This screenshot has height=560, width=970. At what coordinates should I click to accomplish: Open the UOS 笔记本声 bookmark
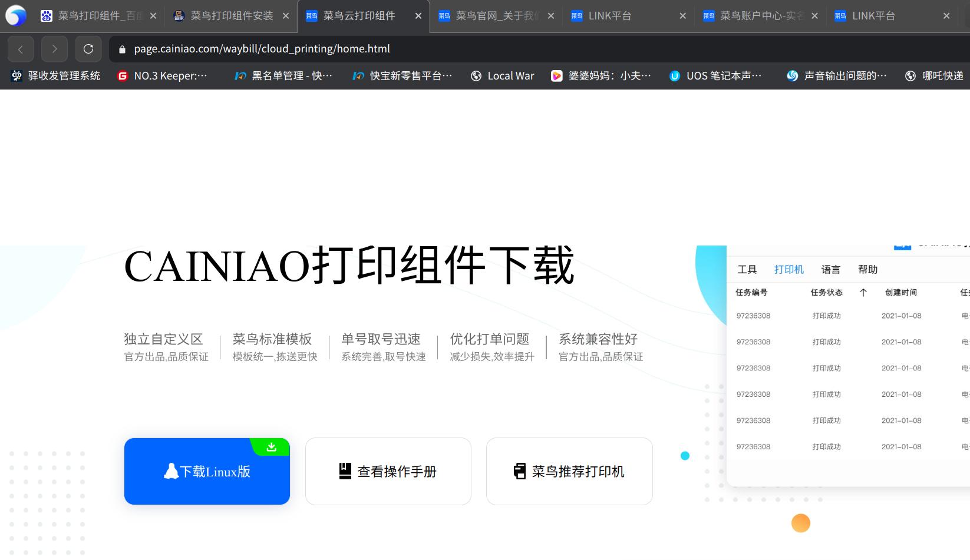point(715,76)
